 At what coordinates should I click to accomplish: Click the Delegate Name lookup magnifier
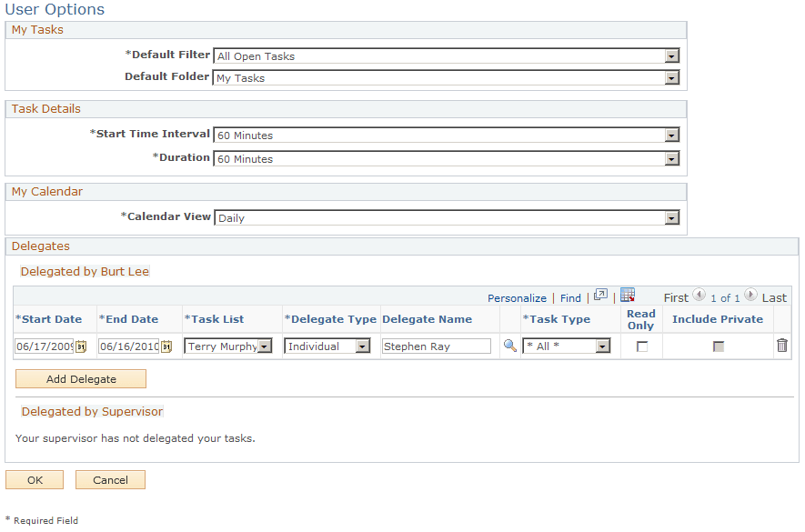point(509,346)
